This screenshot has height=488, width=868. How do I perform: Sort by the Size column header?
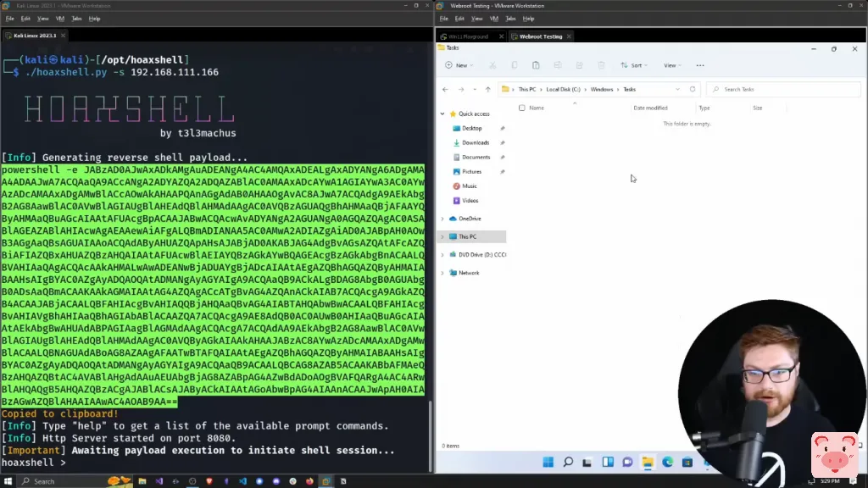(x=757, y=108)
